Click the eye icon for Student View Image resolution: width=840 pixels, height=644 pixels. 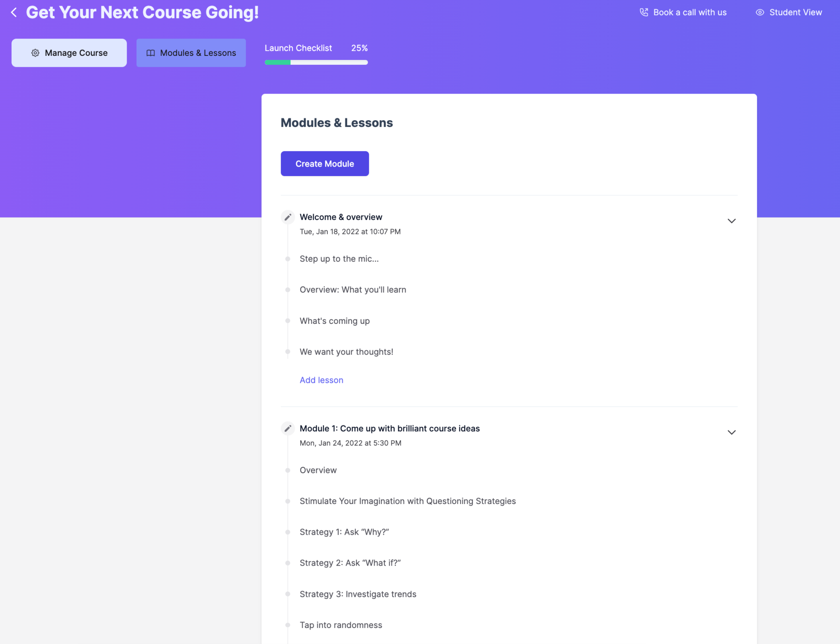(x=760, y=12)
